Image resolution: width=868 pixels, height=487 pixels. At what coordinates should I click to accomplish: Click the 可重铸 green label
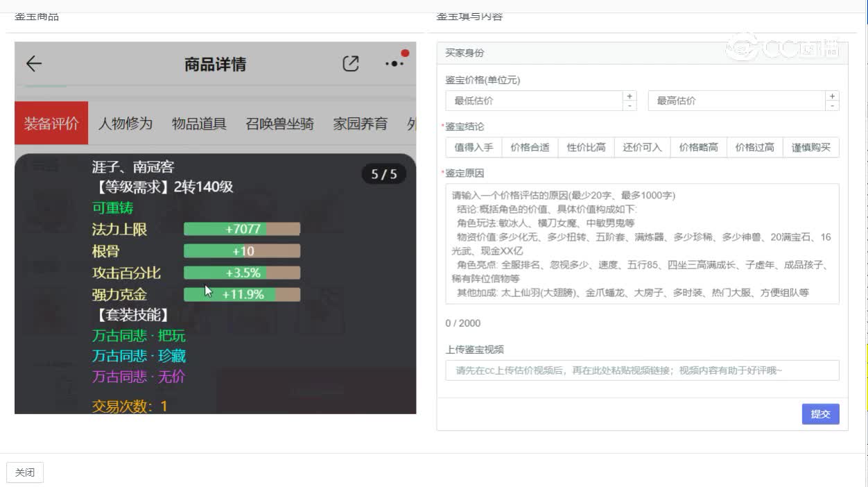[112, 207]
